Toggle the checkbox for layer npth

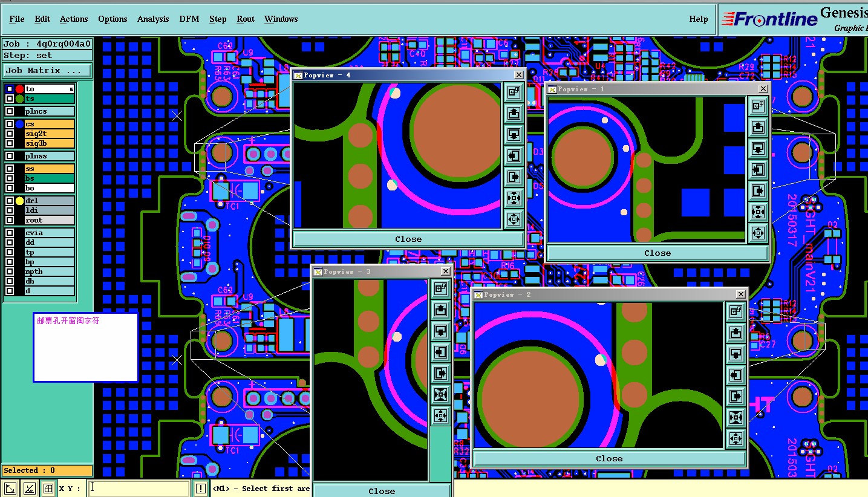click(10, 271)
